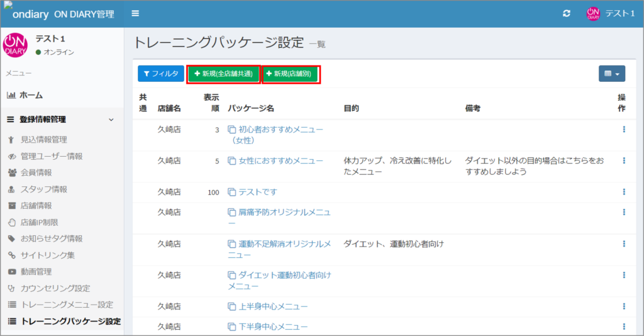Click 新規(店舗別) button
Screen dimensions: 644x336
click(291, 74)
